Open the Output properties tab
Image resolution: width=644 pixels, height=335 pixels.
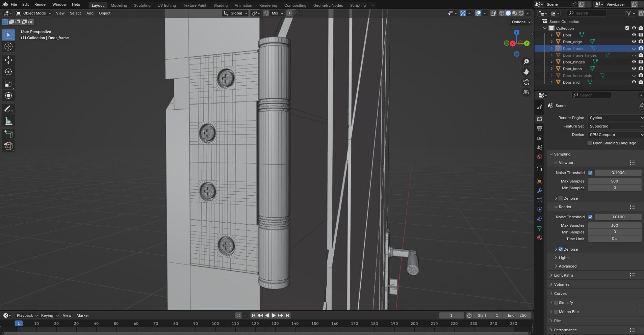click(x=540, y=129)
